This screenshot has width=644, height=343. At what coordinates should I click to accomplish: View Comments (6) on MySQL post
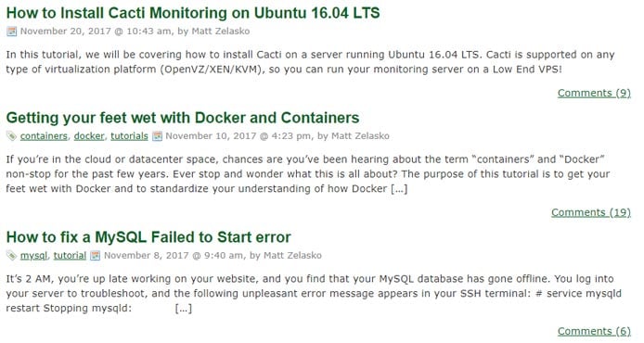coord(594,331)
